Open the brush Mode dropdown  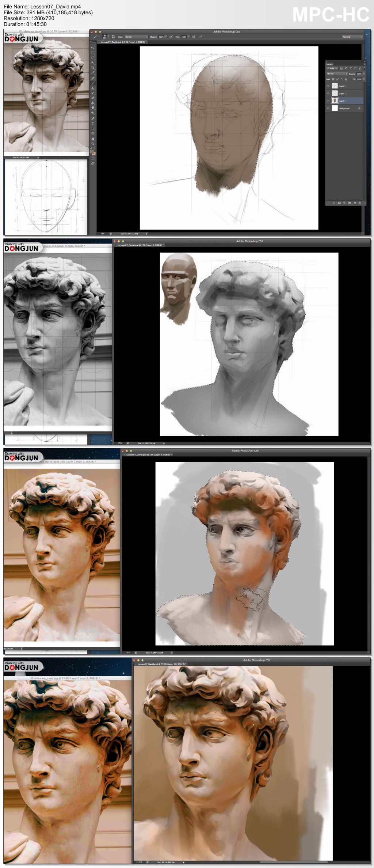point(136,37)
